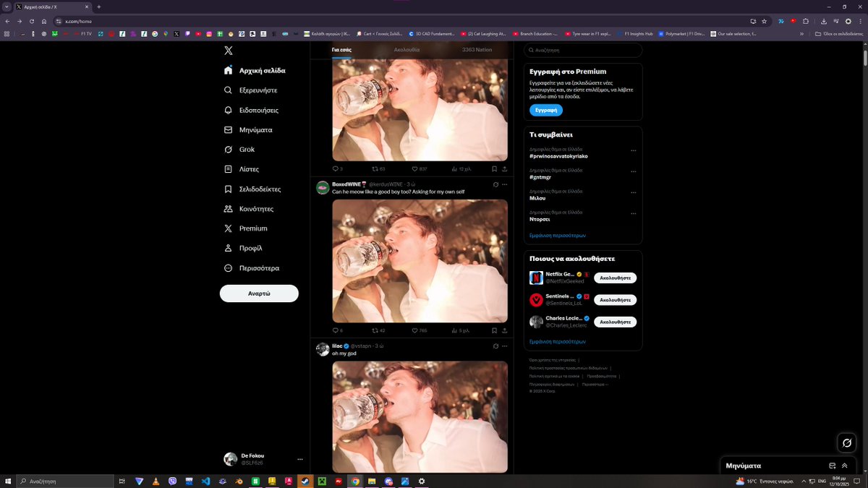The image size is (868, 488).
Task: Switch to the Για εσάς tab
Action: tap(342, 50)
